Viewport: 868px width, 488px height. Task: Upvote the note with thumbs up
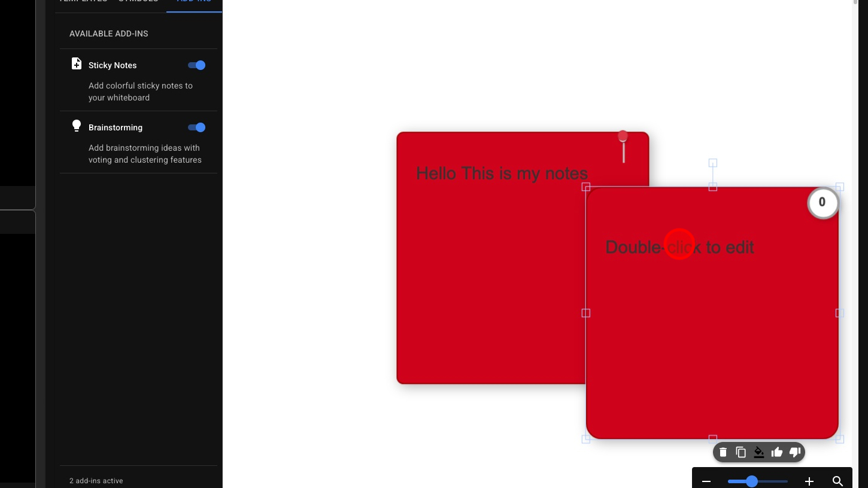tap(777, 452)
